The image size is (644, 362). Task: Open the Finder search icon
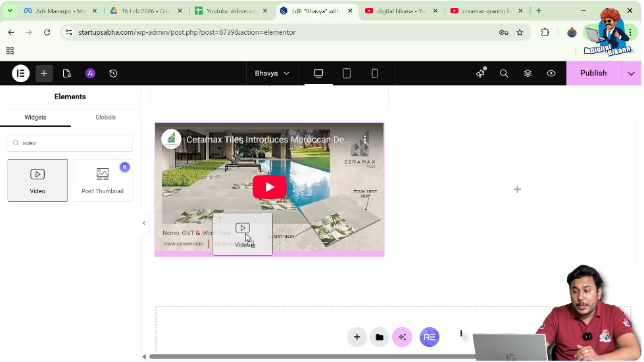[x=504, y=74]
